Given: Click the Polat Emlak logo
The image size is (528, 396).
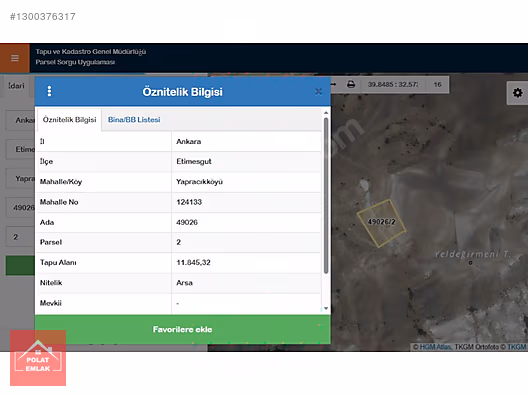Looking at the screenshot, I should point(38,358).
